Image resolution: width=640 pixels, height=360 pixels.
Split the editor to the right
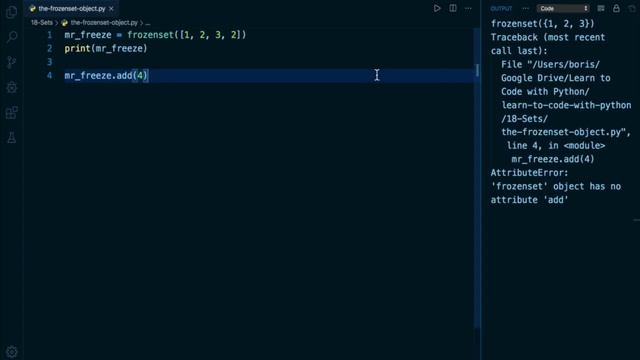tap(453, 8)
